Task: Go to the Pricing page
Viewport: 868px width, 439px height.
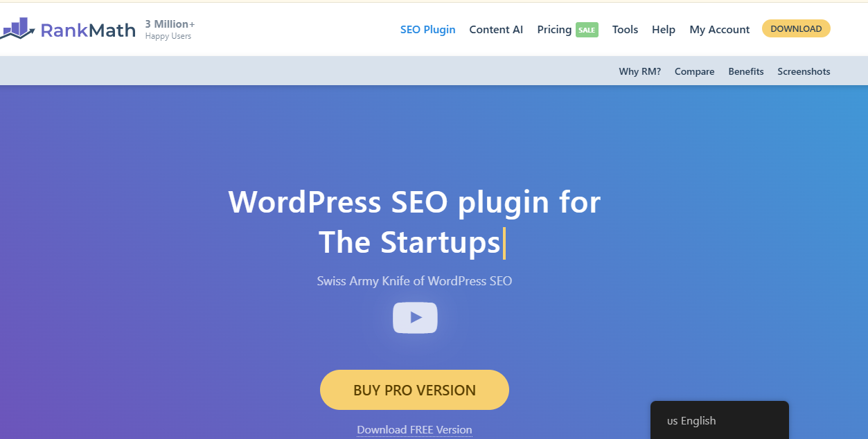Action: point(554,30)
